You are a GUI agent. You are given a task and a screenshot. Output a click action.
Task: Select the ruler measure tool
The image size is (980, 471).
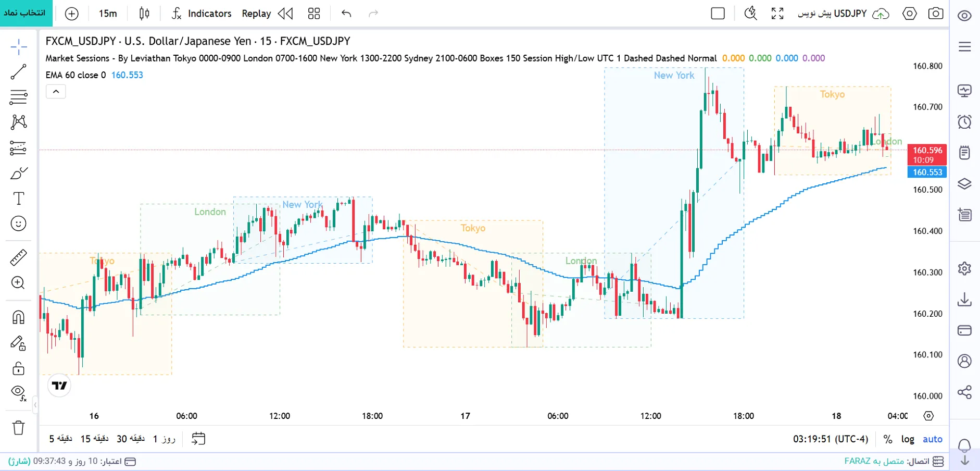pos(18,257)
